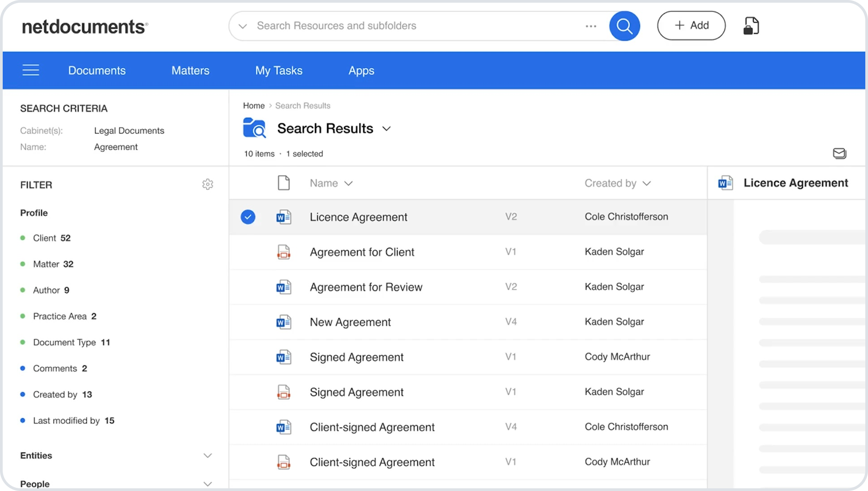Open the briefcase document icon near Add
The height and width of the screenshot is (491, 868).
pyautogui.click(x=751, y=26)
